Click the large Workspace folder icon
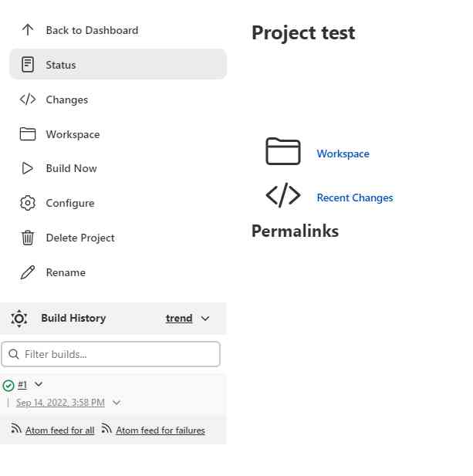The width and height of the screenshot is (473, 476). [x=283, y=151]
